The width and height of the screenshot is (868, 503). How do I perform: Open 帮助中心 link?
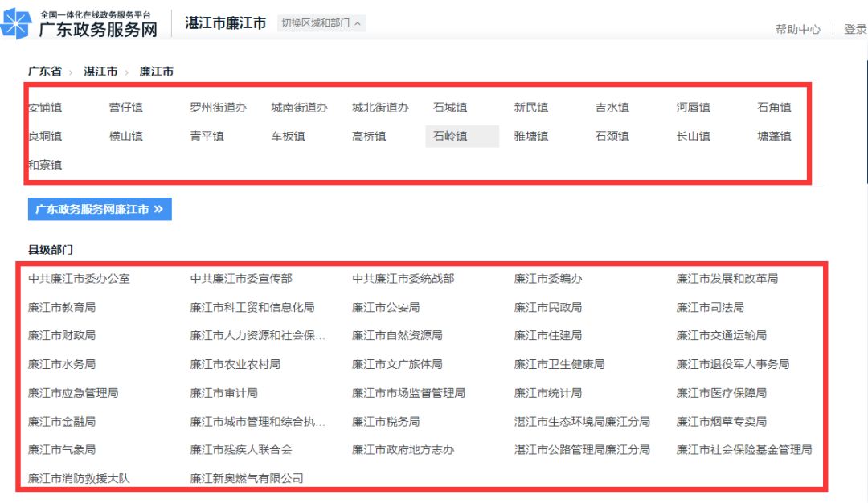pos(798,29)
